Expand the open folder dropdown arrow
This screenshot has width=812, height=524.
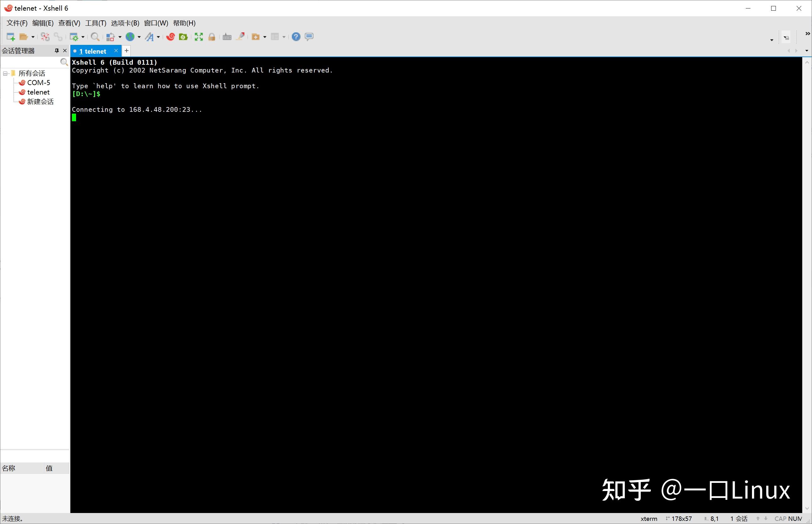coord(32,36)
